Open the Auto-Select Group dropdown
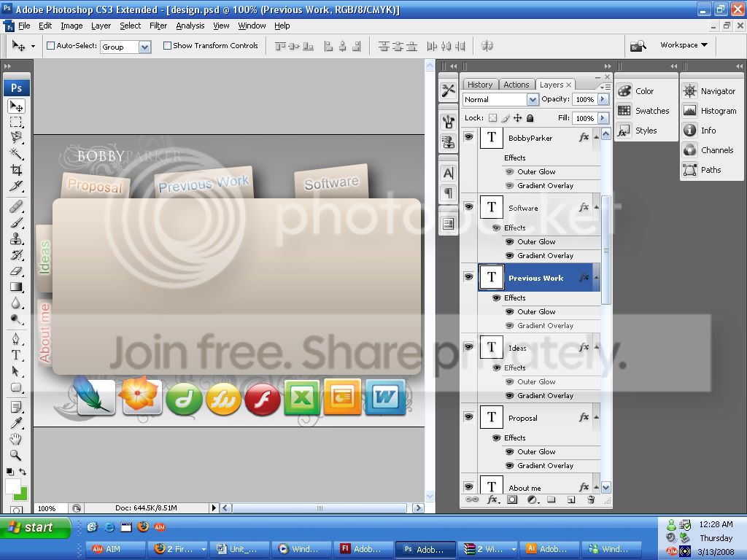 pyautogui.click(x=145, y=47)
